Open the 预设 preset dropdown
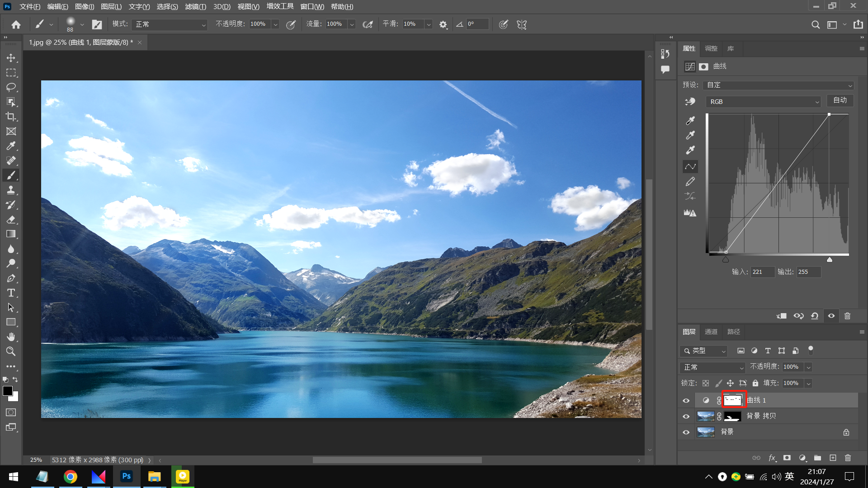 [778, 85]
